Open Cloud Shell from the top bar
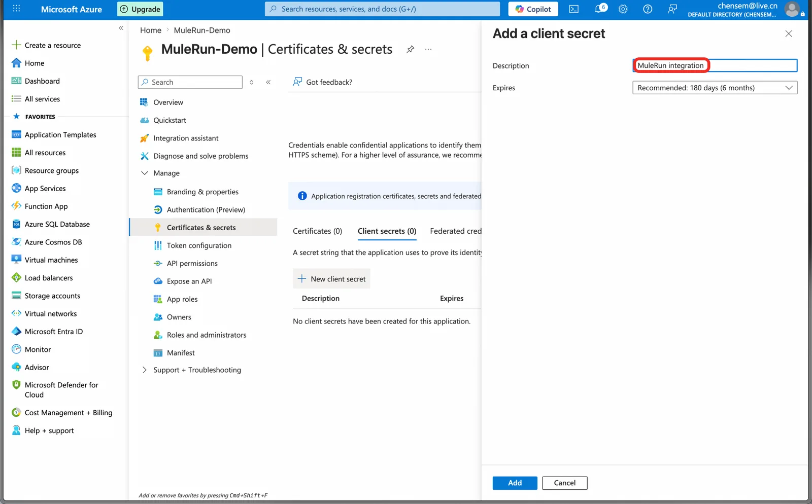The image size is (812, 504). point(574,9)
